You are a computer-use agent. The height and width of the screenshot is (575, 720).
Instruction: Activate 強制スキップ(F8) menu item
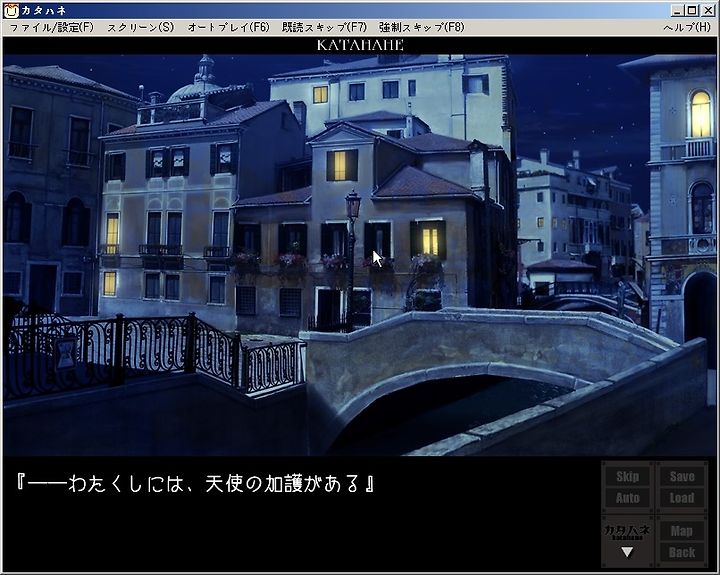(422, 28)
